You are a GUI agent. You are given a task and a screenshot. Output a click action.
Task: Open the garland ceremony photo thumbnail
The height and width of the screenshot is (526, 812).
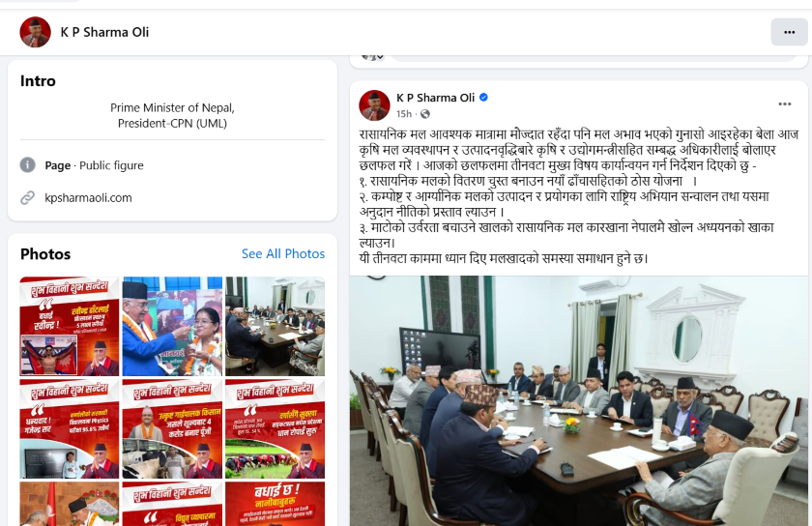tap(172, 326)
